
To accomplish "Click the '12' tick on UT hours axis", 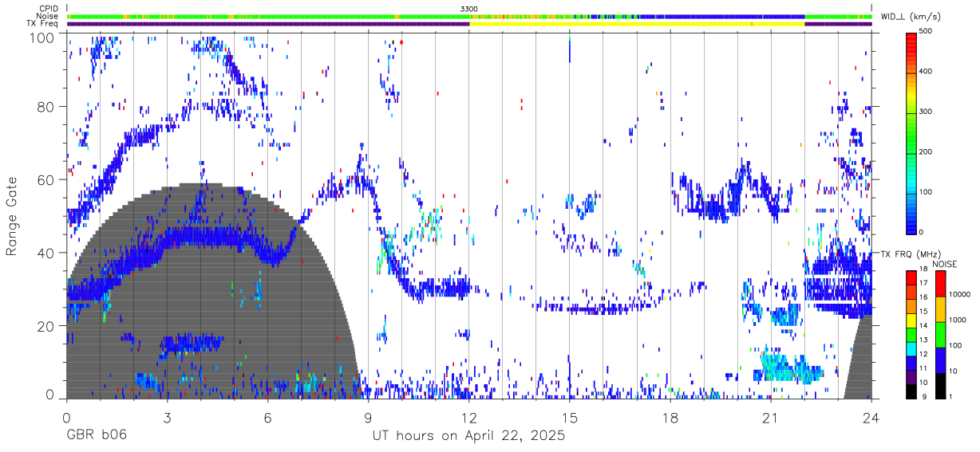I will pyautogui.click(x=469, y=417).
